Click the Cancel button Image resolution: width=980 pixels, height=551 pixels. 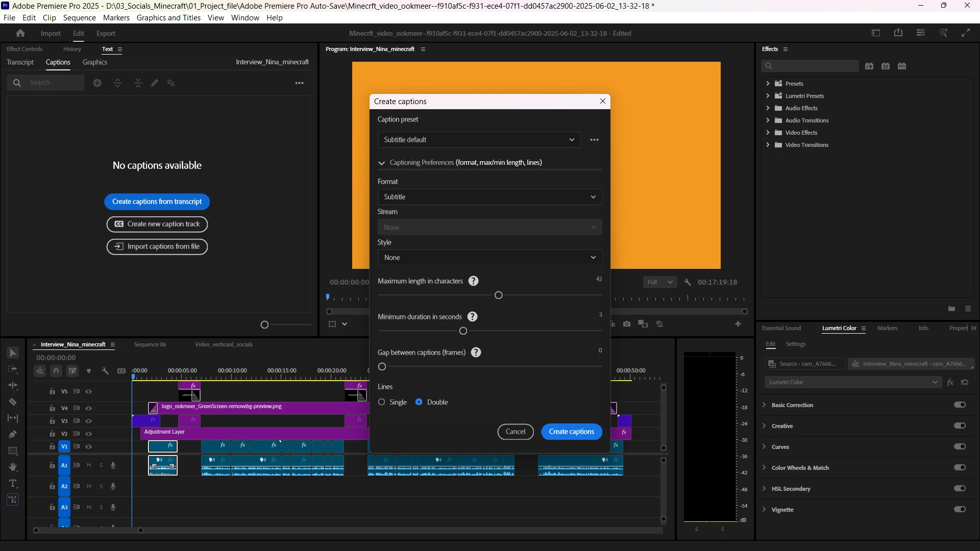coord(515,432)
